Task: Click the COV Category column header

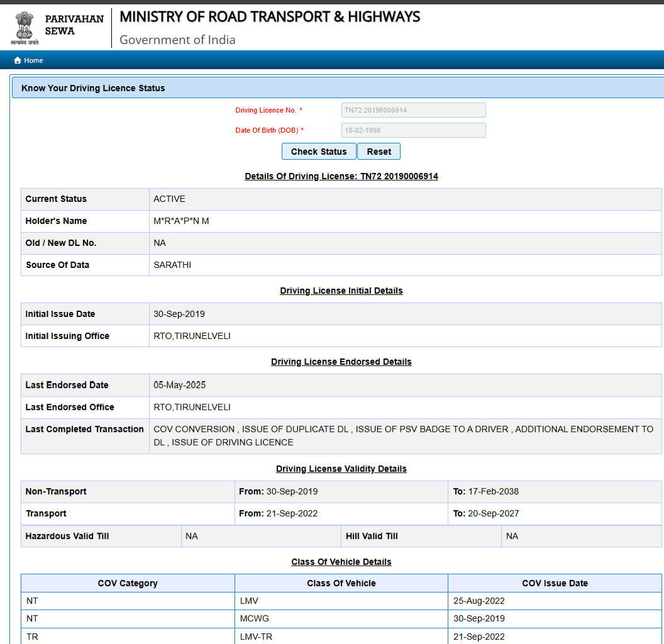Action: [x=128, y=583]
